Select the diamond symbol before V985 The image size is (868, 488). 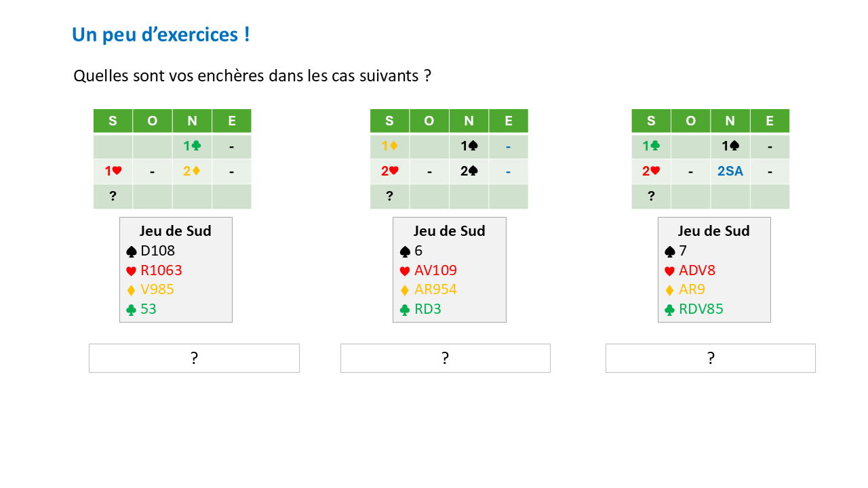[x=132, y=290]
